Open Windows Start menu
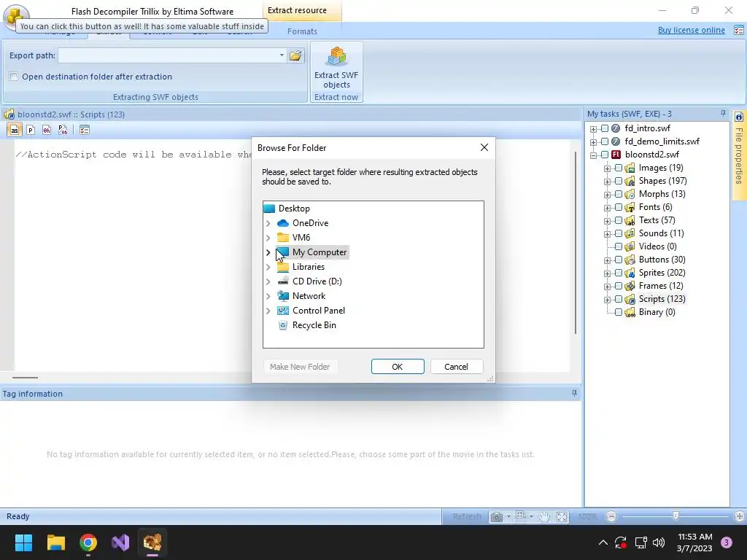The width and height of the screenshot is (747, 560). [x=23, y=542]
